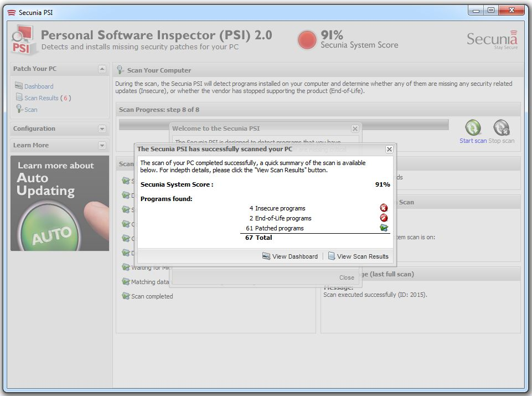Click the red Secunia System Score indicator
532x396 pixels.
(307, 40)
